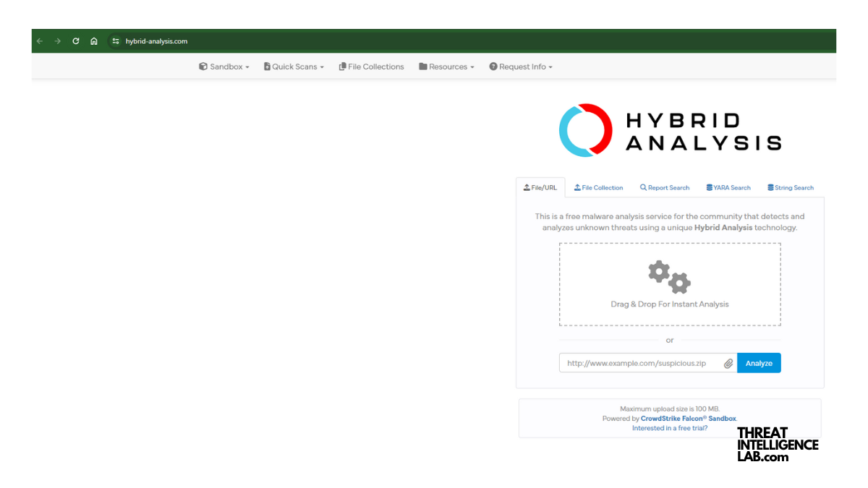Open the CrowdStrike Falcon Sandbox link

pyautogui.click(x=688, y=418)
